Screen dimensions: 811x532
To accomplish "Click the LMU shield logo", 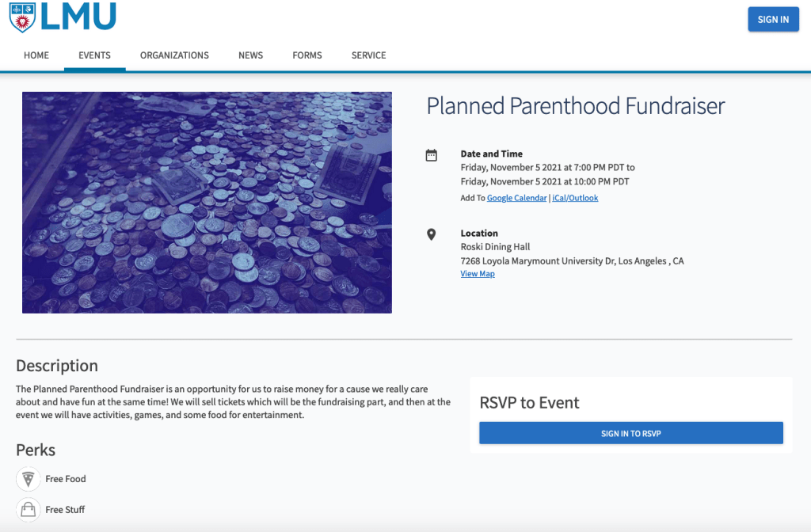I will (21, 17).
